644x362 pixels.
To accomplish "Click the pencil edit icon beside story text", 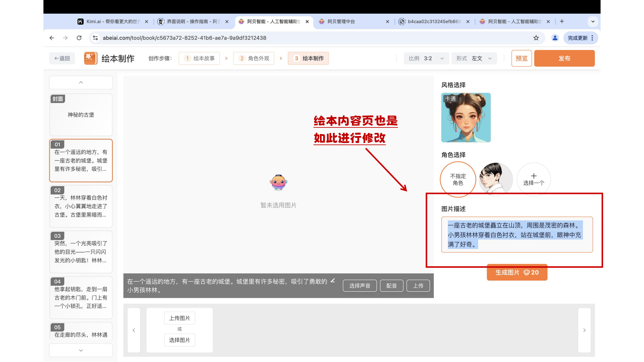I will (x=333, y=280).
